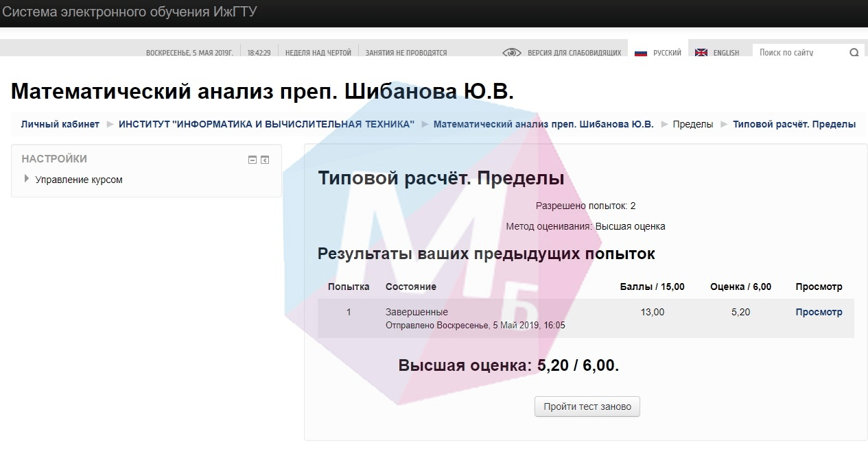
Task: Select the Пределы breadcrumb item
Action: click(x=692, y=124)
